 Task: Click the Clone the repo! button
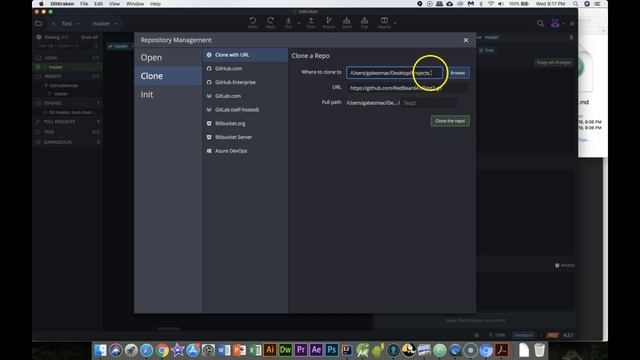pos(450,121)
